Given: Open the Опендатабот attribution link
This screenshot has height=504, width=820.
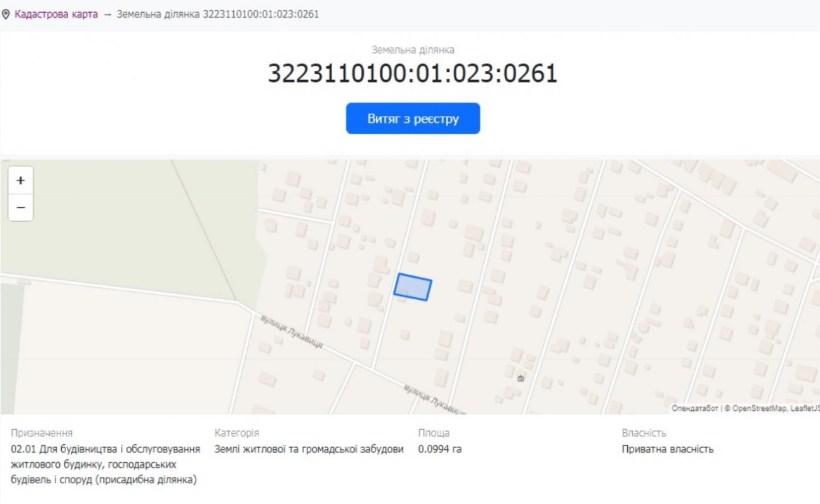Looking at the screenshot, I should pos(695,409).
